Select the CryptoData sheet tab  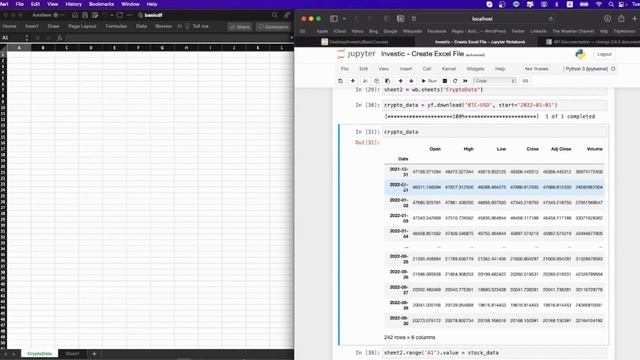pyautogui.click(x=40, y=353)
